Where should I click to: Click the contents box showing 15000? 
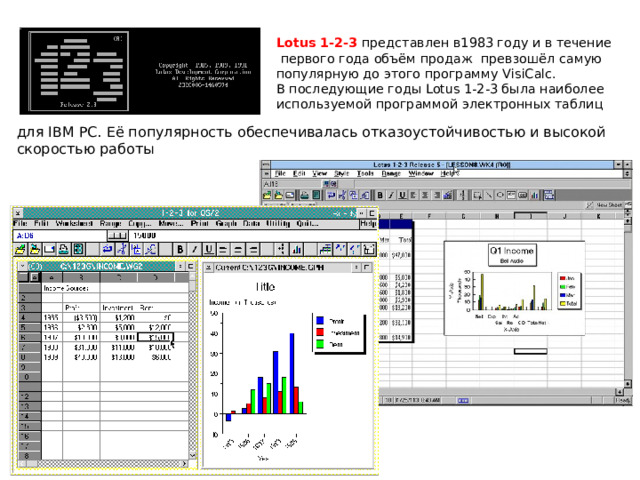(252, 236)
